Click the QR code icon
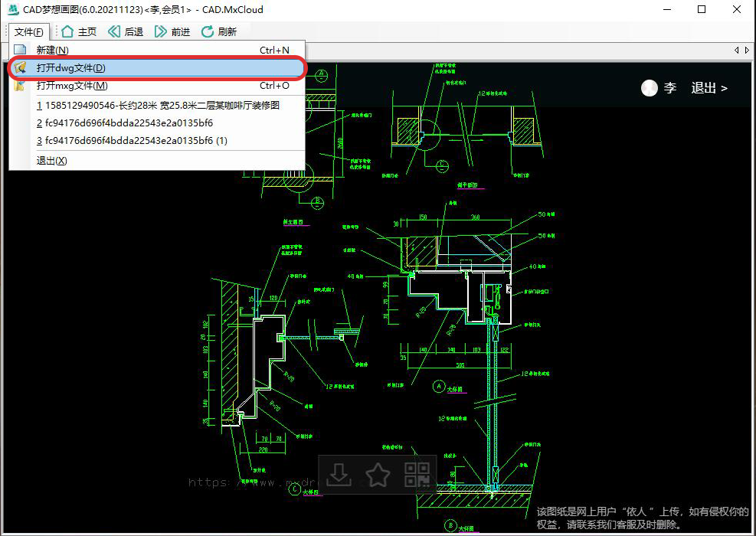The height and width of the screenshot is (536, 756). 417,475
